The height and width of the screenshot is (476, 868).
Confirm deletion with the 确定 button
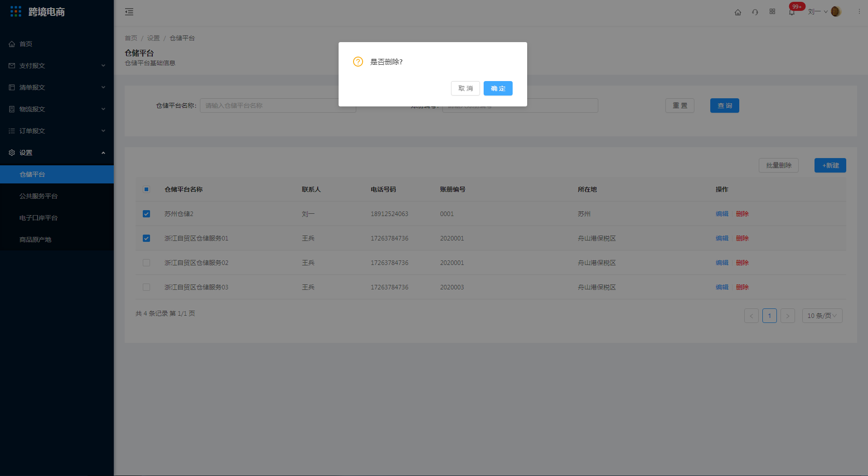[x=498, y=88]
